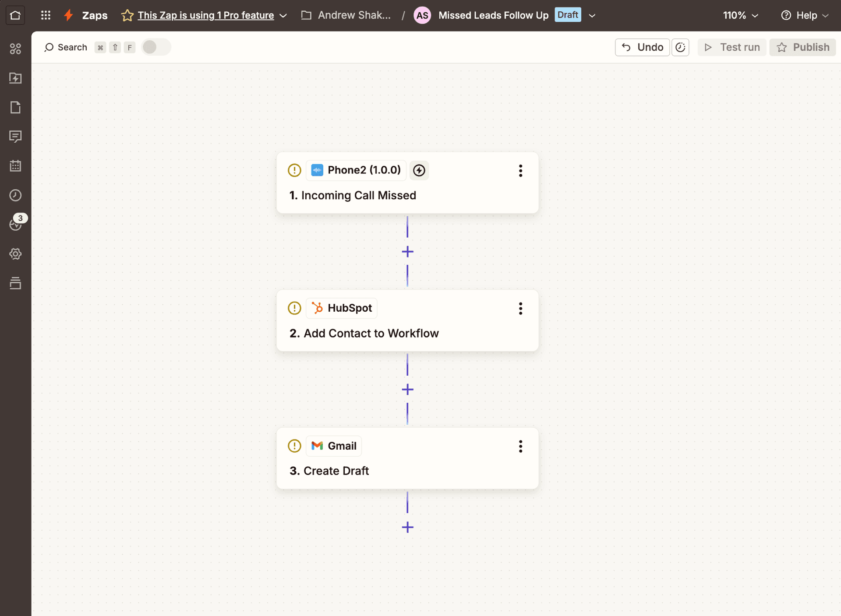Open the sidebar versions stack icon
Viewport: 841px width, 616px height.
[x=15, y=283]
